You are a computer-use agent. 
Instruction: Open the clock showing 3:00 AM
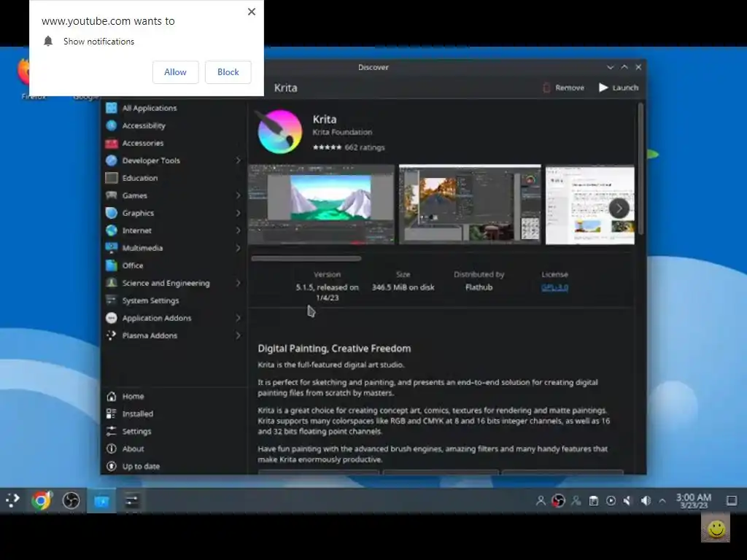pos(694,501)
